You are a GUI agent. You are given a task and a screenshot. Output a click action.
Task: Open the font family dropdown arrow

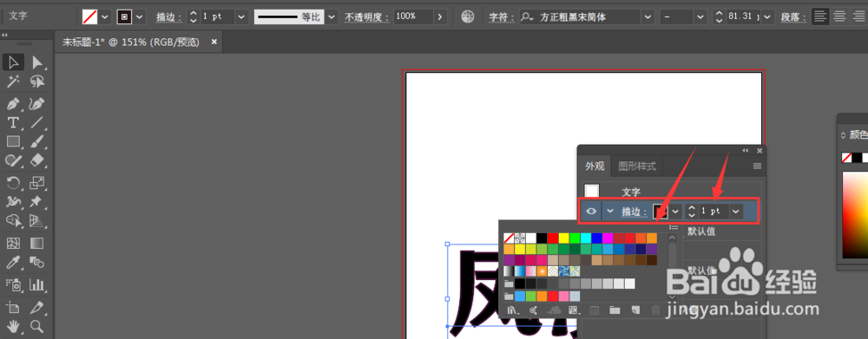pos(648,17)
